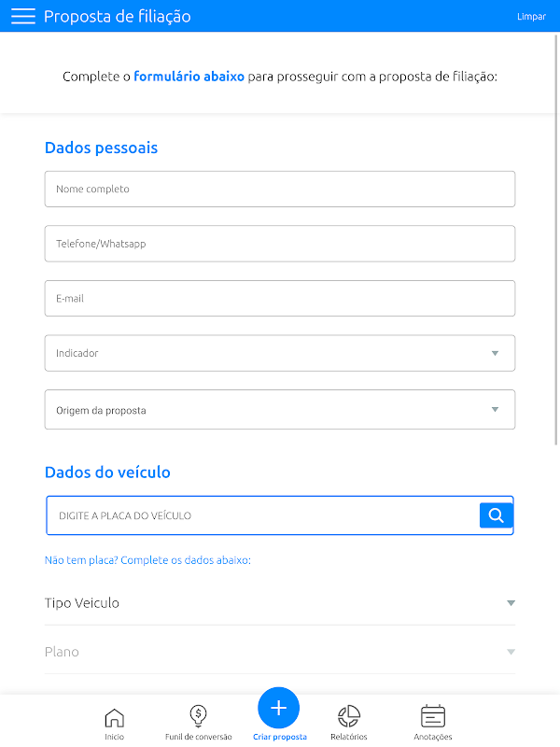Open the hamburger menu

pyautogui.click(x=23, y=16)
